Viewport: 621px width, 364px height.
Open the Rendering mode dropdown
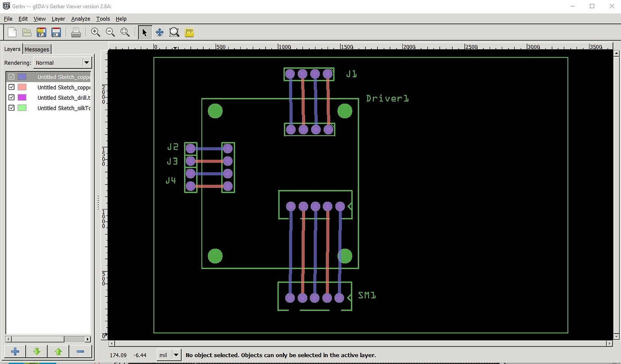point(63,62)
